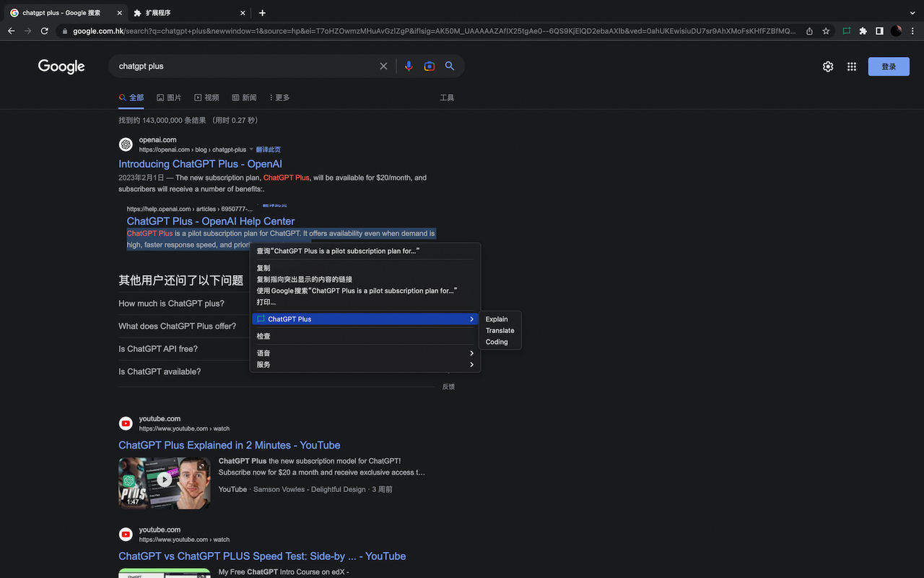924x578 pixels.
Task: Click the share icon in address bar
Action: tap(809, 31)
